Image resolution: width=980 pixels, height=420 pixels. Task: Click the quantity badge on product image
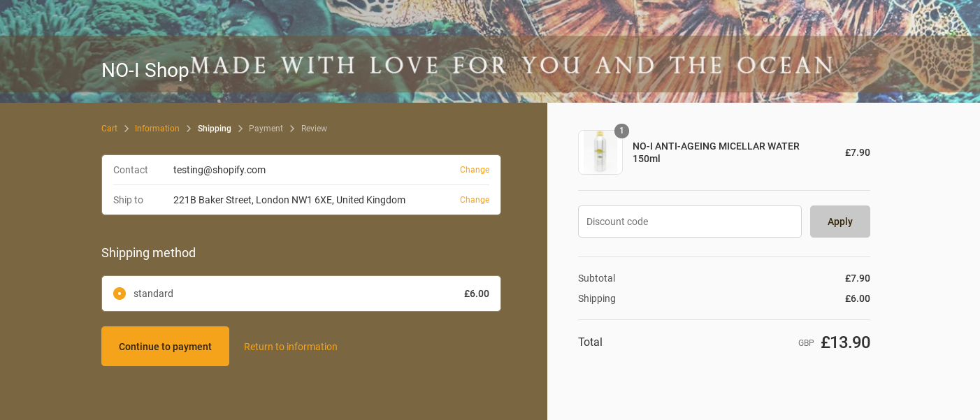point(621,131)
